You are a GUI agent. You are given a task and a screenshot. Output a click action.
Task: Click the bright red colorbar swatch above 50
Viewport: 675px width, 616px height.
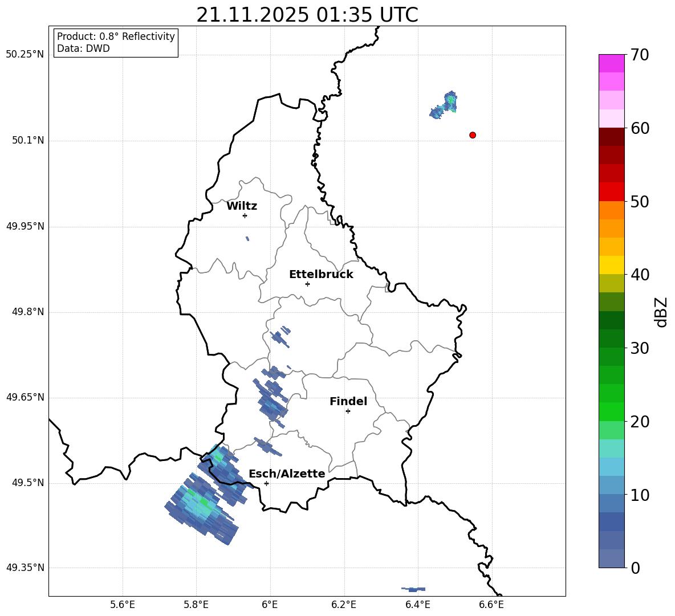pos(611,192)
